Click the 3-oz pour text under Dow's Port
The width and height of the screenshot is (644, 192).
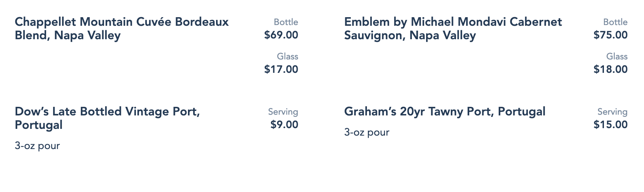point(37,146)
